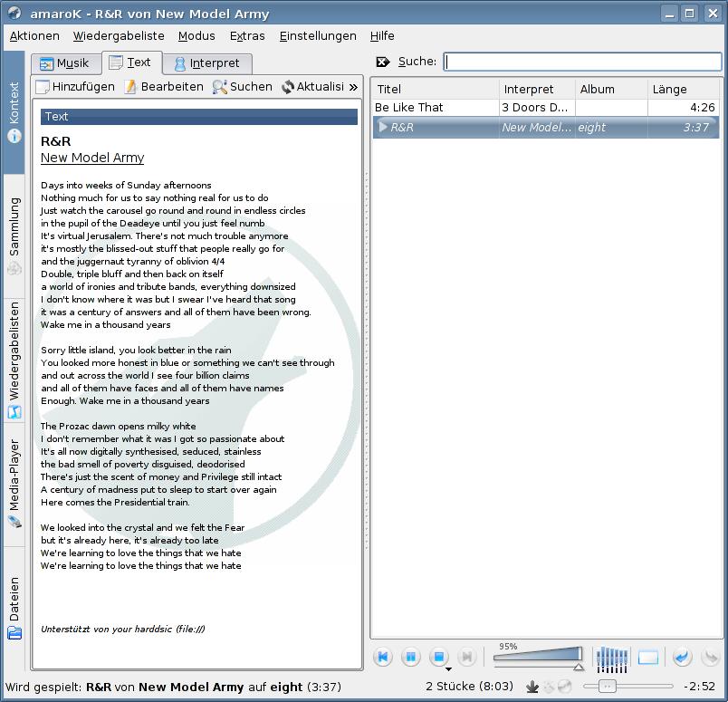Adjust the 95% volume slider

tap(538, 657)
